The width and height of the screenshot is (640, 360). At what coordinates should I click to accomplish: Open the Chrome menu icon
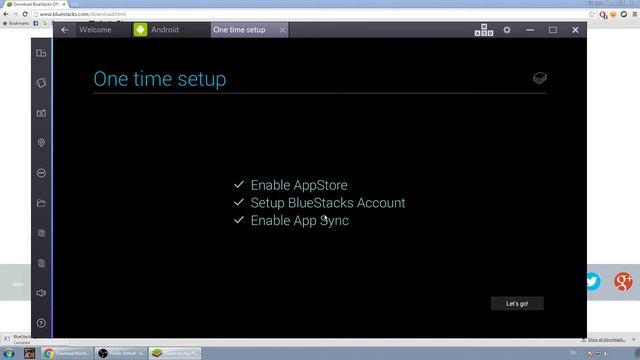pyautogui.click(x=635, y=14)
